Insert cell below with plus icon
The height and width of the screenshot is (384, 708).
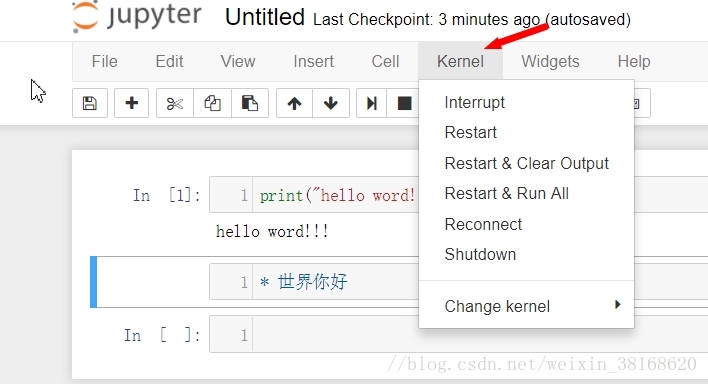click(131, 103)
